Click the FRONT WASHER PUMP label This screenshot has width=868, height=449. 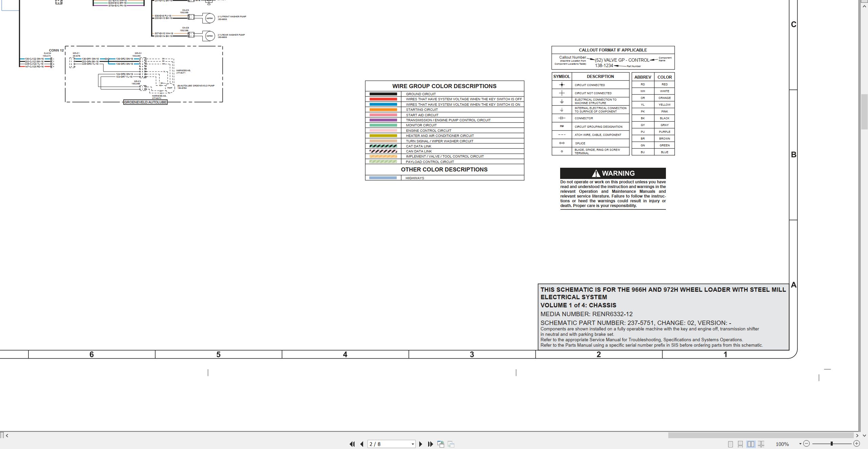click(232, 17)
